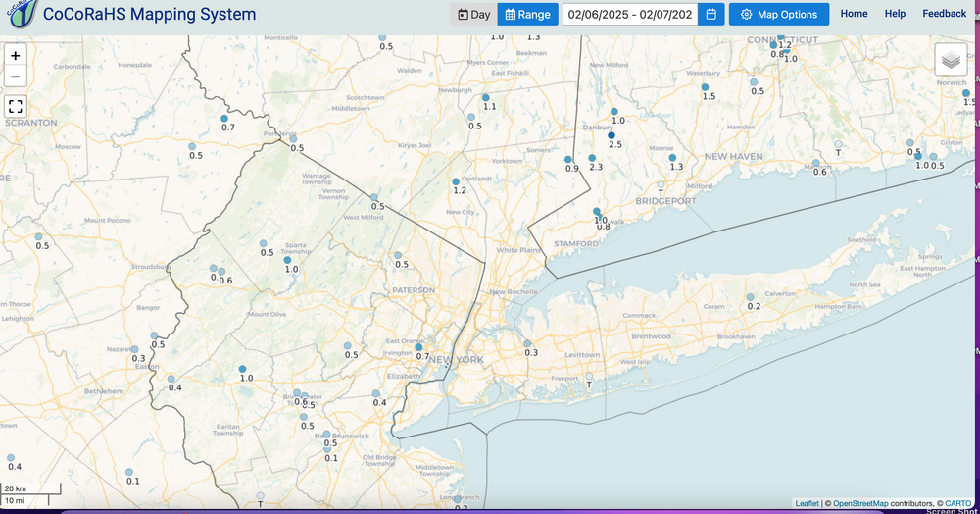The width and height of the screenshot is (980, 514).
Task: Click the 0.1 marker near New Brunswick
Action: point(327,449)
